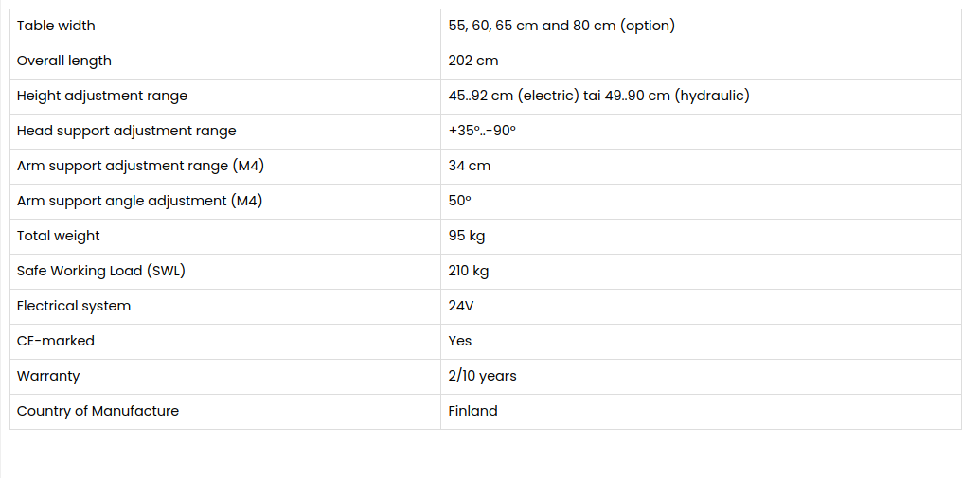980x478 pixels.
Task: Click the "Table width" label cell
Action: tap(56, 26)
